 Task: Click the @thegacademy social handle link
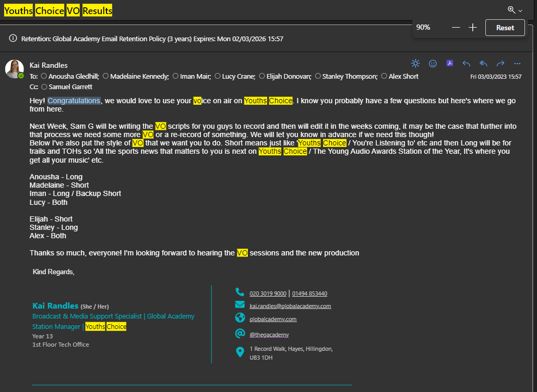pyautogui.click(x=269, y=335)
